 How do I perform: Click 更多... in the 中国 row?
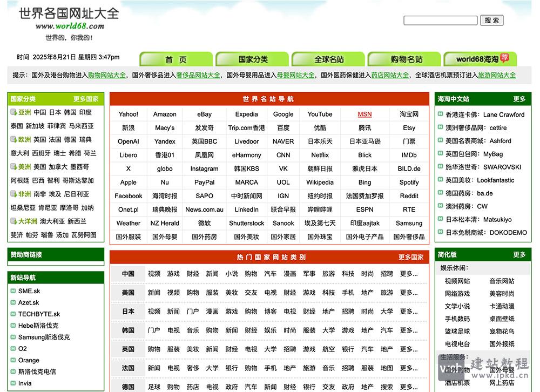click(x=409, y=274)
